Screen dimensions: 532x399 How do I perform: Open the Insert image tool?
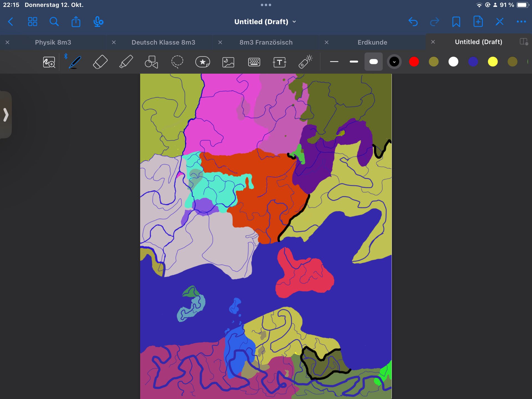point(228,62)
